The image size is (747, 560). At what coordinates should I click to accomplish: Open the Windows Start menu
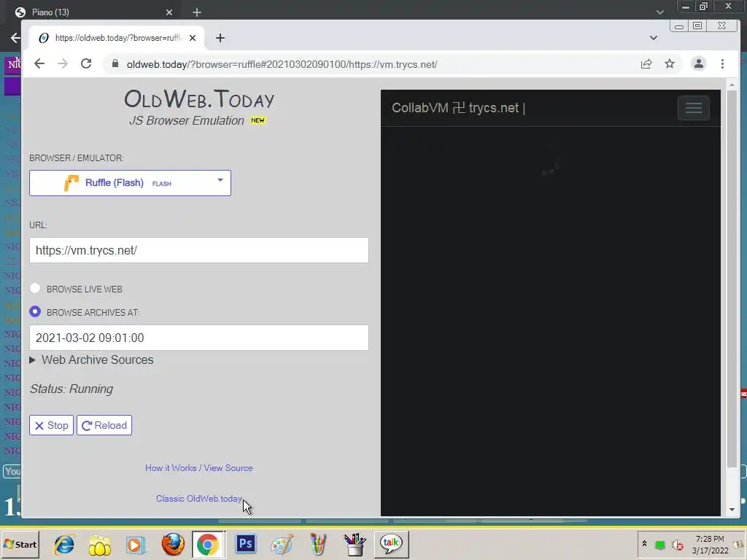click(x=20, y=544)
